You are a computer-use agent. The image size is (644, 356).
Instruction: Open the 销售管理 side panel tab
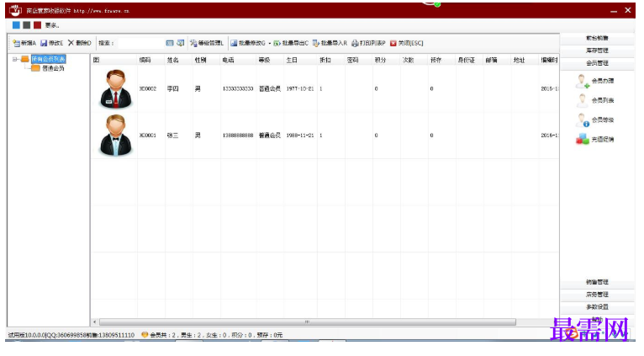(x=597, y=282)
